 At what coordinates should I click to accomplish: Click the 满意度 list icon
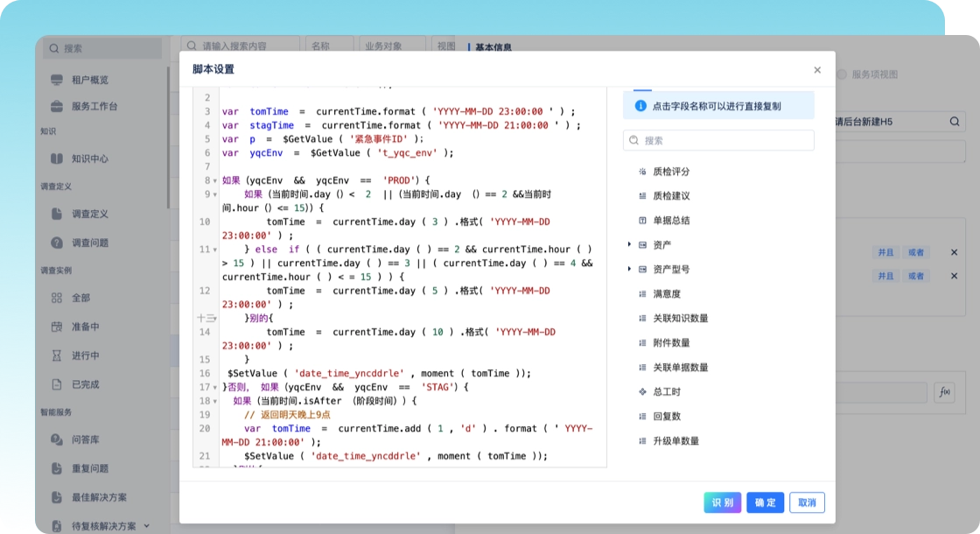[642, 293]
